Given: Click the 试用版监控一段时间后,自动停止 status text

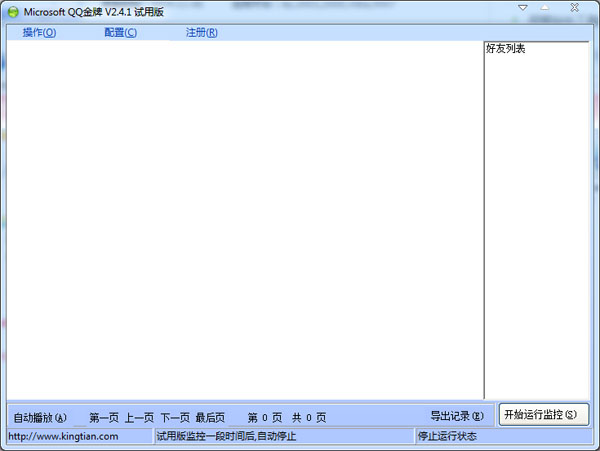Looking at the screenshot, I should (x=226, y=436).
